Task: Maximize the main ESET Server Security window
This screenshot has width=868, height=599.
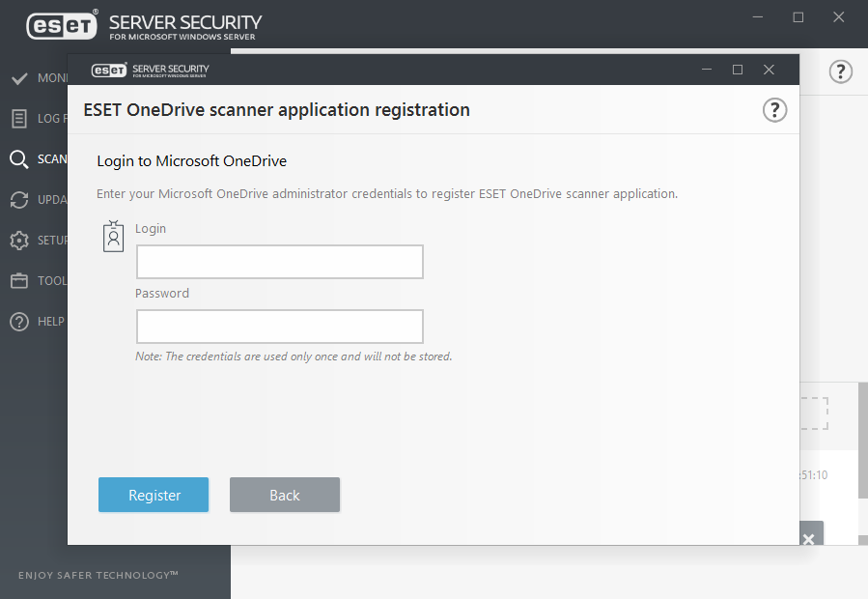Action: tap(798, 17)
